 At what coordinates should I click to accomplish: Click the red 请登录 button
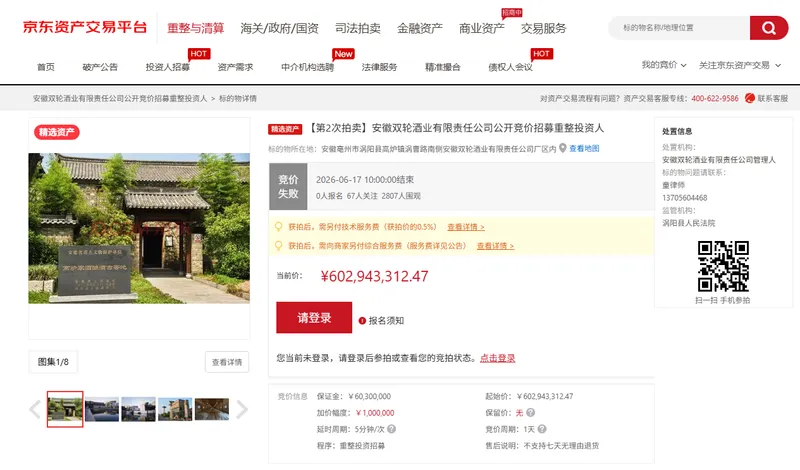click(314, 317)
